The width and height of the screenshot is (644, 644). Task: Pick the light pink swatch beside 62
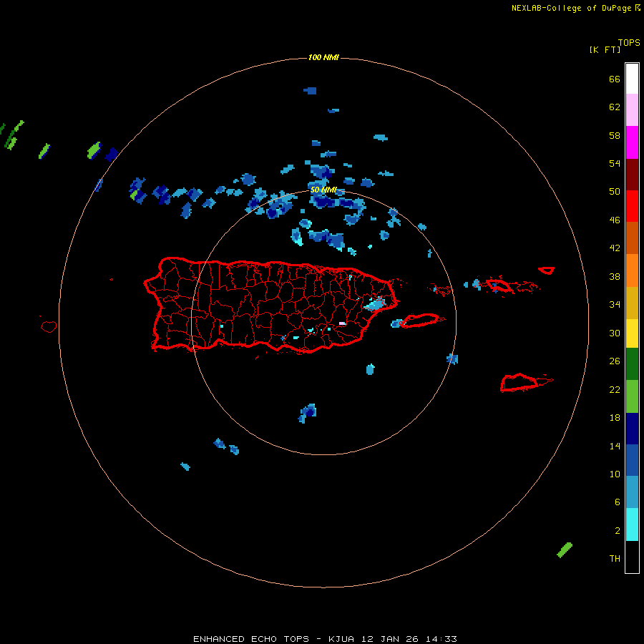tap(632, 110)
